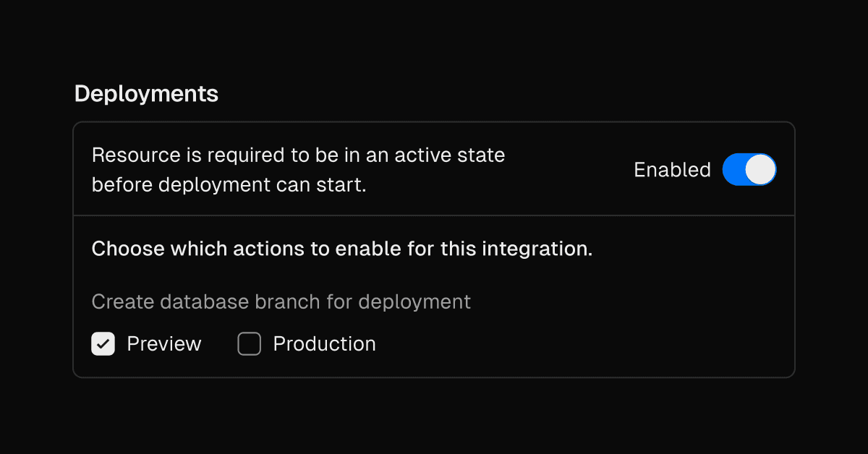
Task: Click 'Create database branch for deployment' label
Action: (281, 301)
